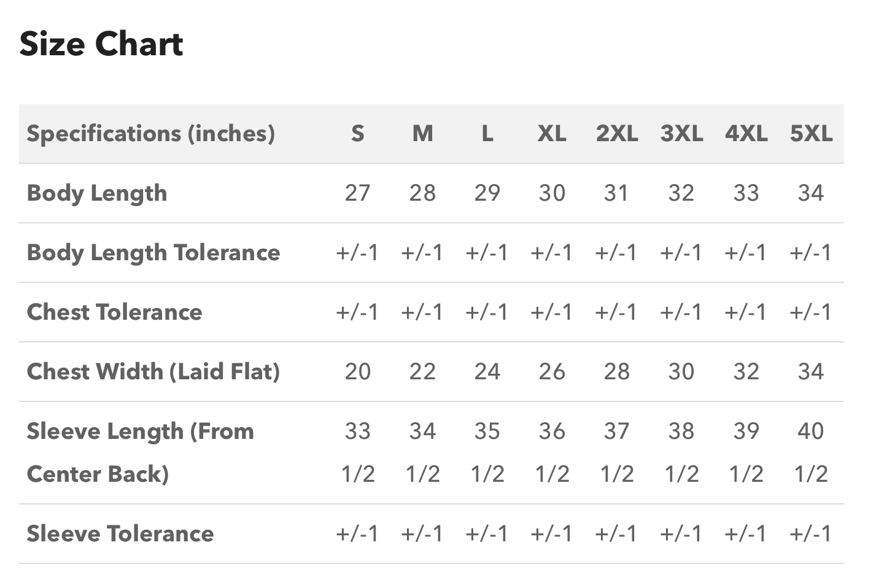Click the 2XL size column header

[x=617, y=133]
